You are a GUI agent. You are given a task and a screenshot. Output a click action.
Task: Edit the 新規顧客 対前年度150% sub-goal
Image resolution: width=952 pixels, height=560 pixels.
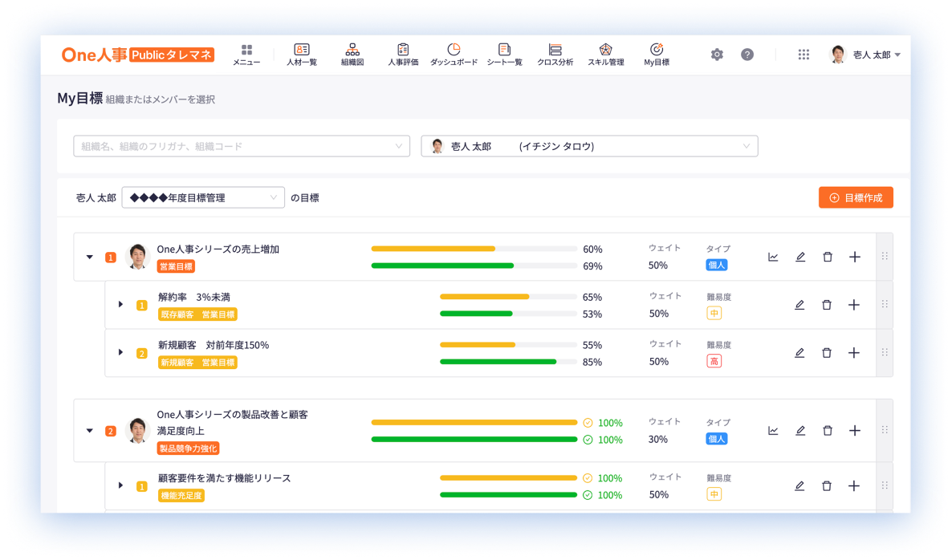799,352
